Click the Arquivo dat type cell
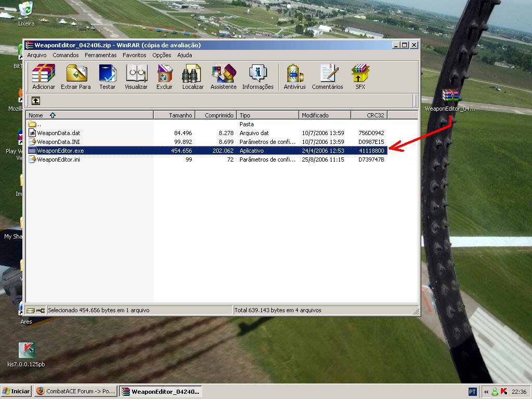The image size is (532, 399). point(254,133)
